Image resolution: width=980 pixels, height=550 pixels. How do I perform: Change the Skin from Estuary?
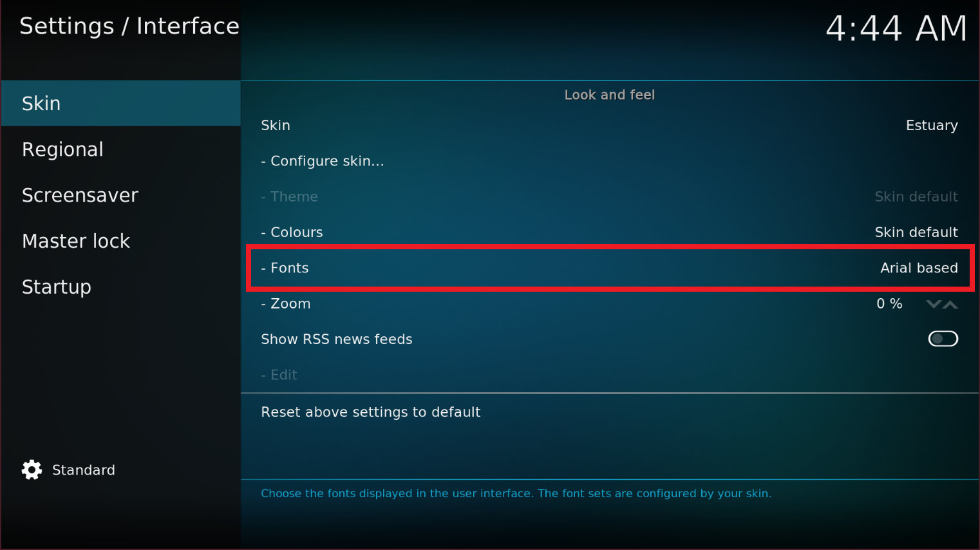click(x=609, y=126)
